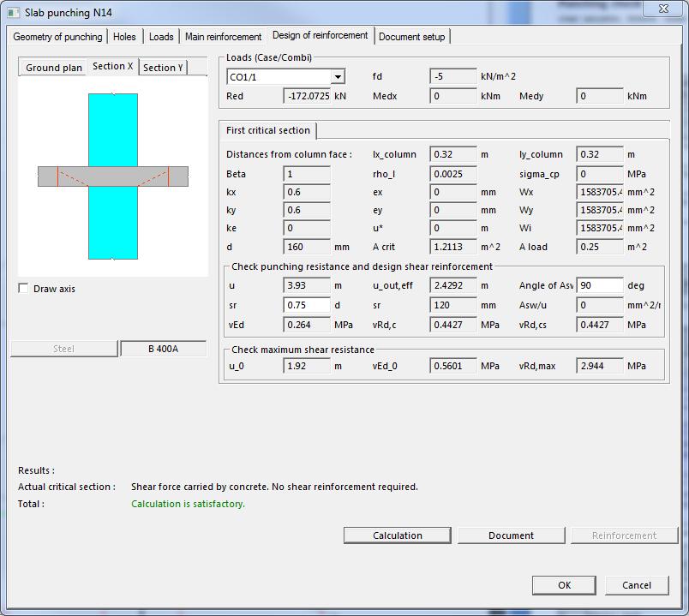The width and height of the screenshot is (689, 616).
Task: Switch to the Section Y view
Action: pyautogui.click(x=162, y=68)
